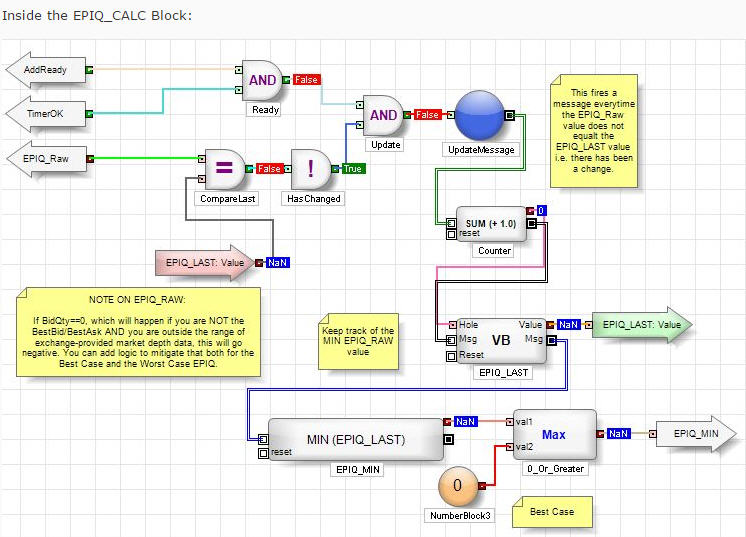This screenshot has height=537, width=746.
Task: Select the AND block labeled Update
Action: point(383,115)
